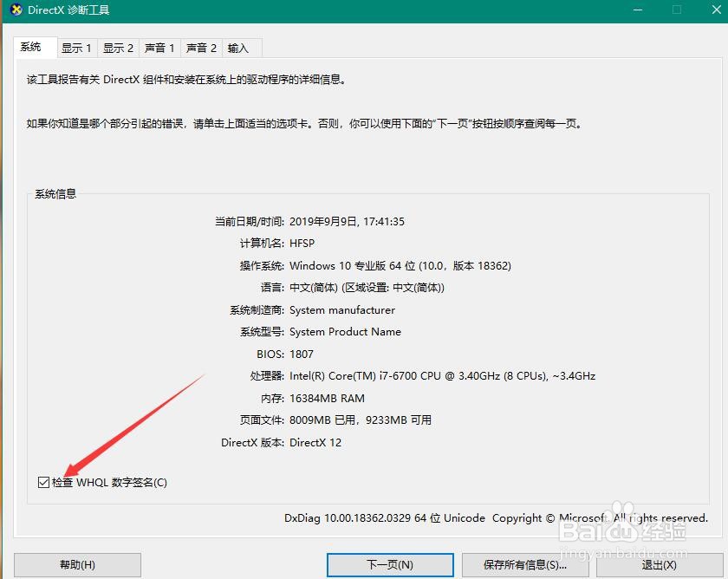
Task: Click 保存所有信息(S)... button
Action: click(525, 565)
